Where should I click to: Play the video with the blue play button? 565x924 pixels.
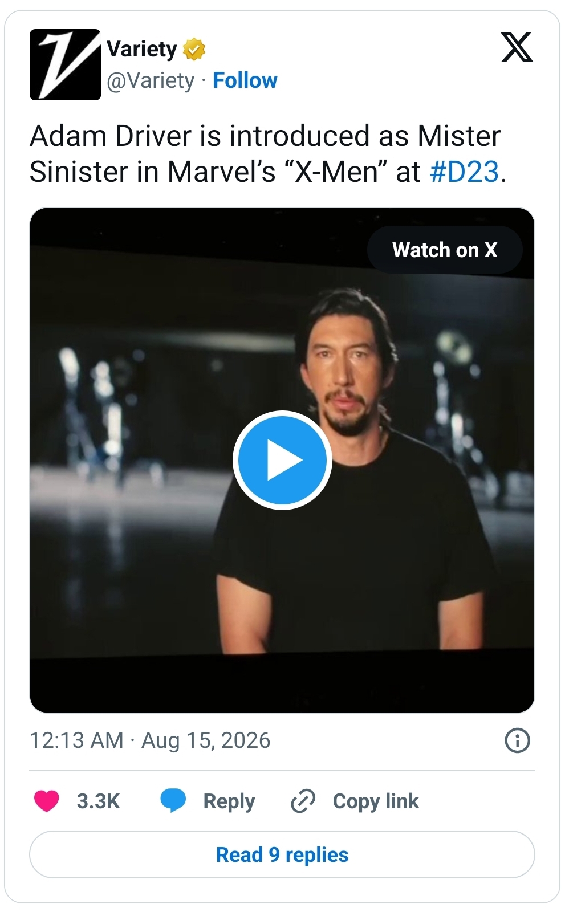[x=282, y=460]
